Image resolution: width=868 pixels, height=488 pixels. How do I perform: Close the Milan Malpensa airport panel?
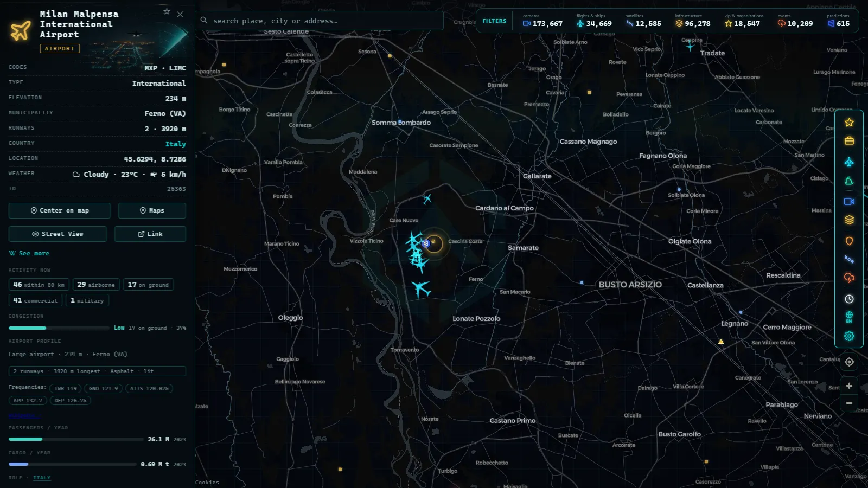pos(180,14)
